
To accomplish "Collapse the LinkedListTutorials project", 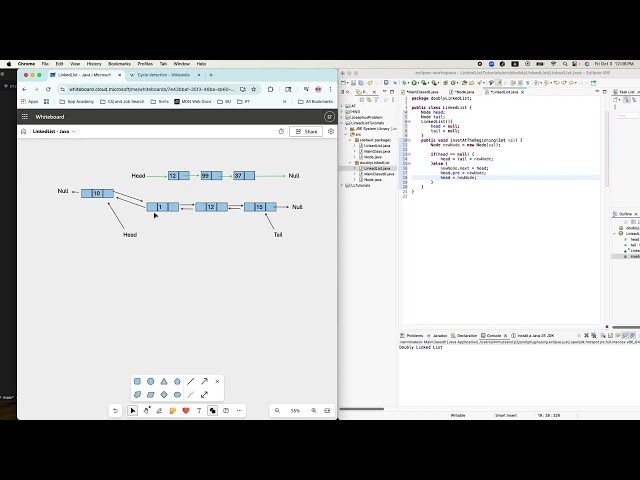I will click(x=342, y=123).
